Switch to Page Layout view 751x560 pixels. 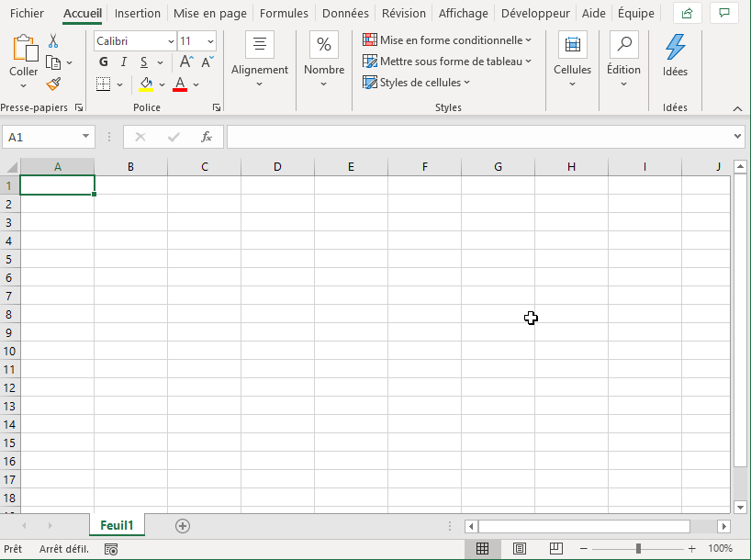(520, 548)
